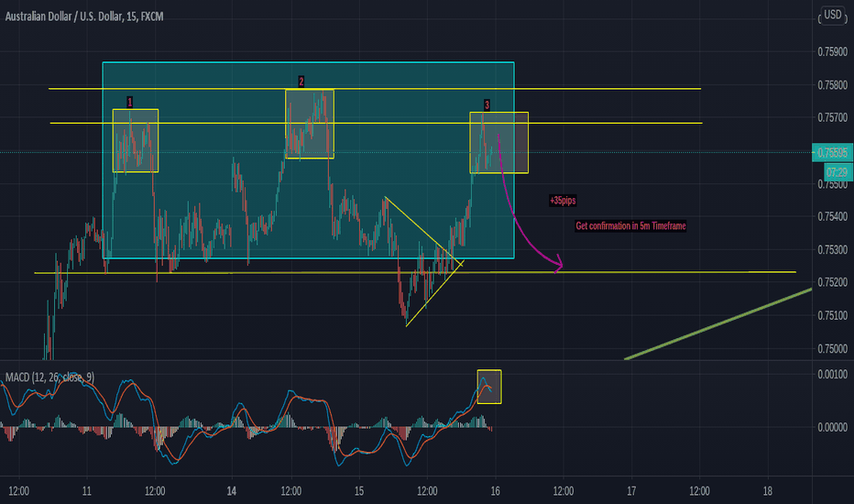The width and height of the screenshot is (854, 504).
Task: Click the 0.75300 price axis label
Action: (832, 249)
